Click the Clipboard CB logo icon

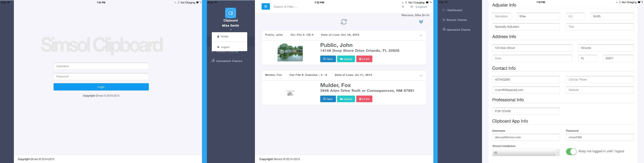click(230, 13)
